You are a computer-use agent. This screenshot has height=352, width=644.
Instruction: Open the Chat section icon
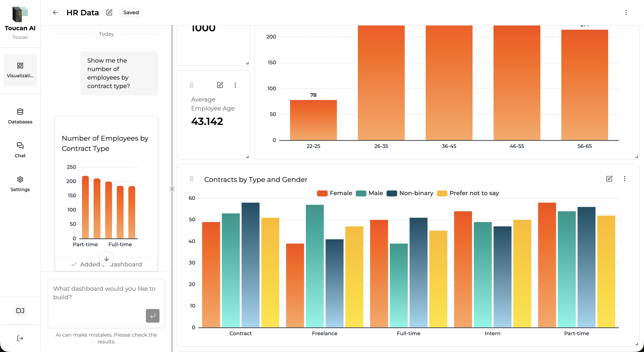[20, 146]
